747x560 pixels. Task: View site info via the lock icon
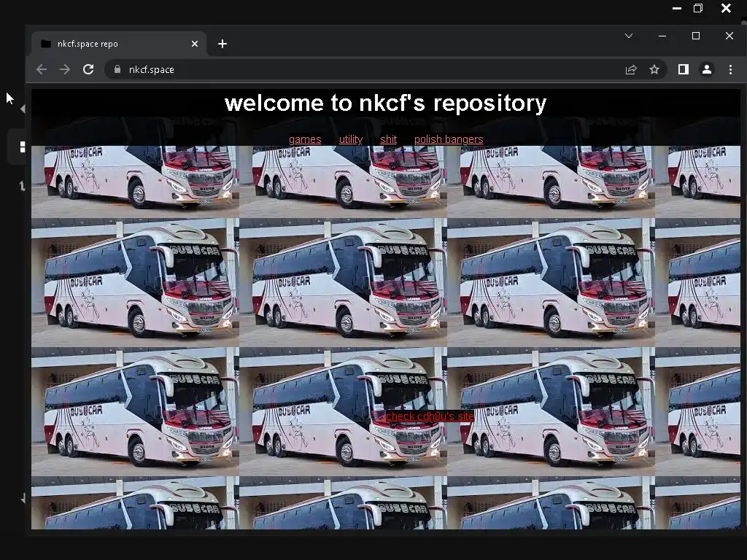[x=117, y=69]
